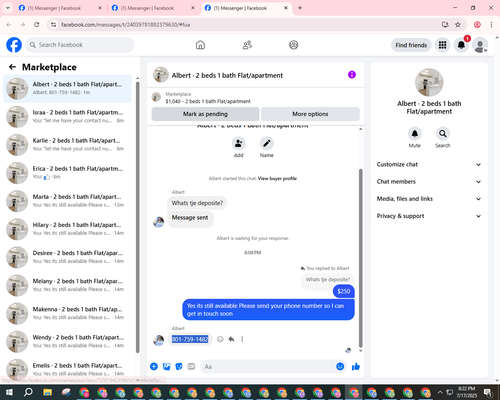The height and width of the screenshot is (400, 500).
Task: Click Albert's large listing thumbnail in right panel
Action: [429, 82]
